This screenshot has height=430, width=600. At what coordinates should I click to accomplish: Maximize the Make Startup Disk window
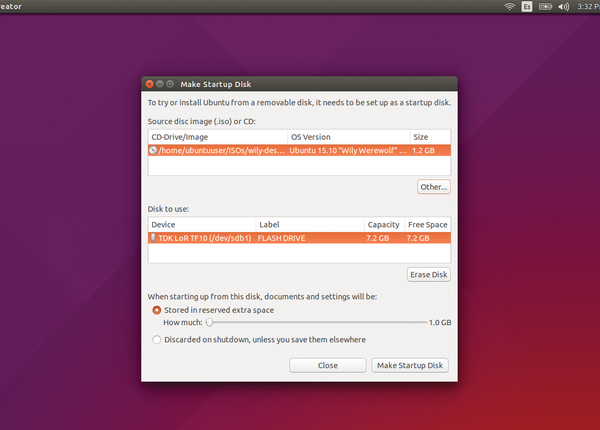coord(170,84)
